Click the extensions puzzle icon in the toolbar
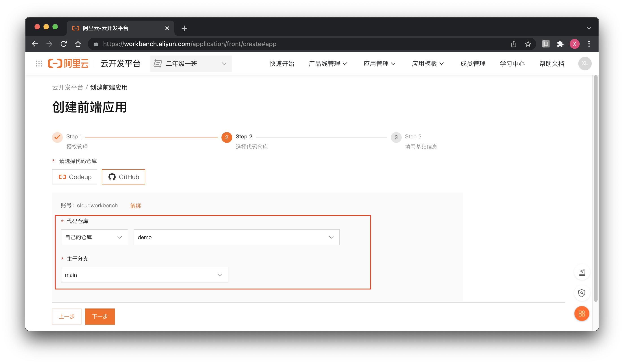This screenshot has height=364, width=624. pyautogui.click(x=560, y=44)
